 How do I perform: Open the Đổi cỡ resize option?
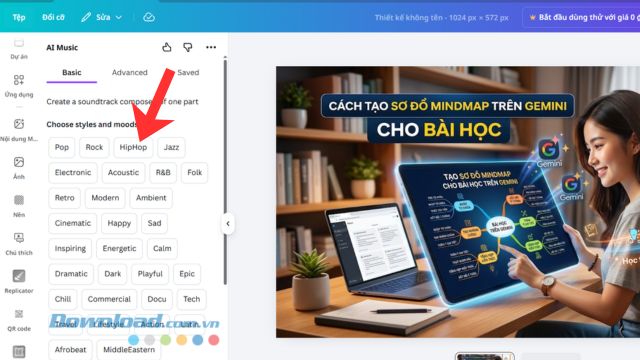pyautogui.click(x=53, y=17)
